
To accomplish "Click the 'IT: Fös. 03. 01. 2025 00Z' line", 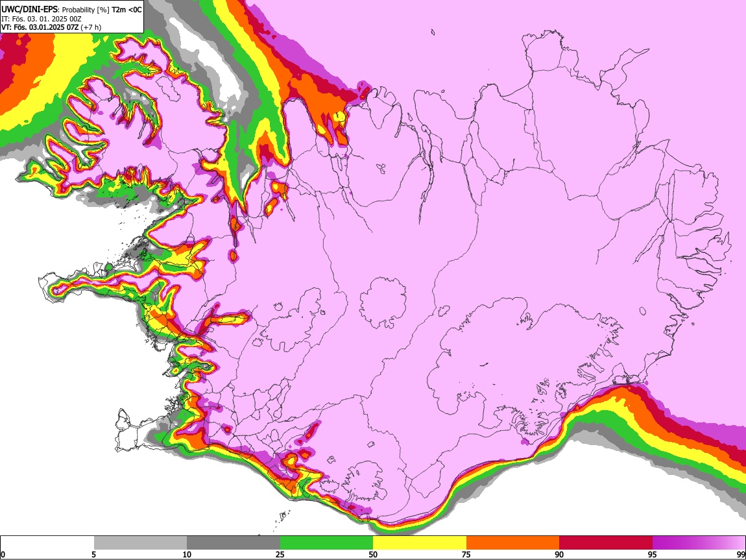I will 42,19.
